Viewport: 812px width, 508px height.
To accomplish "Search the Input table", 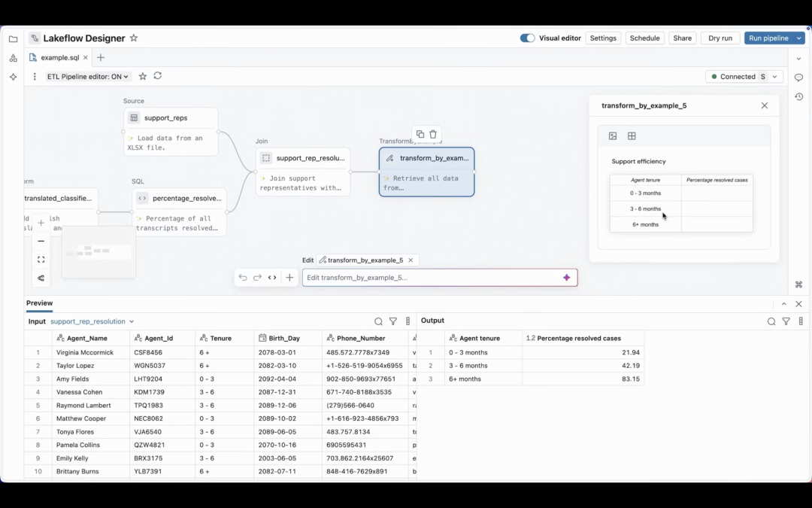I will pyautogui.click(x=378, y=321).
